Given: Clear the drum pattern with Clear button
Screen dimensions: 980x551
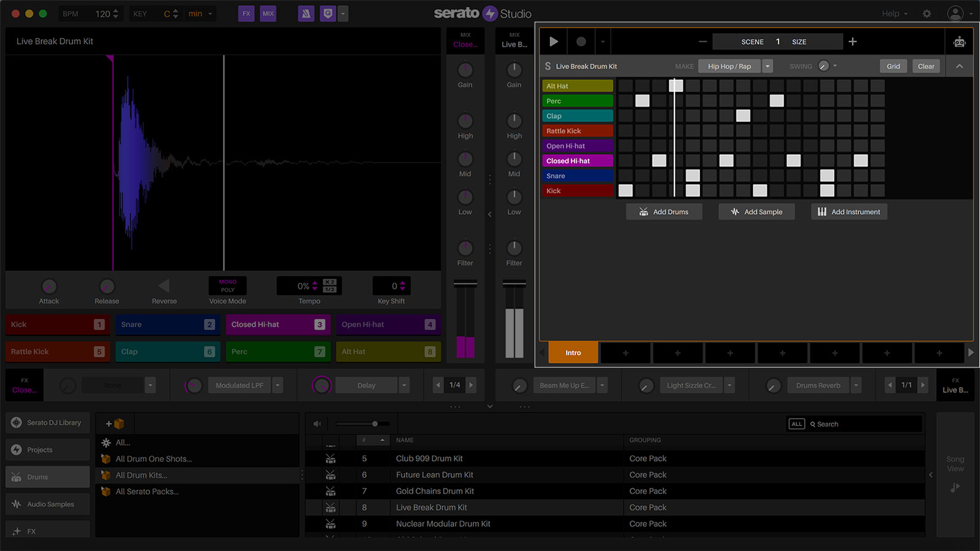Looking at the screenshot, I should [926, 66].
